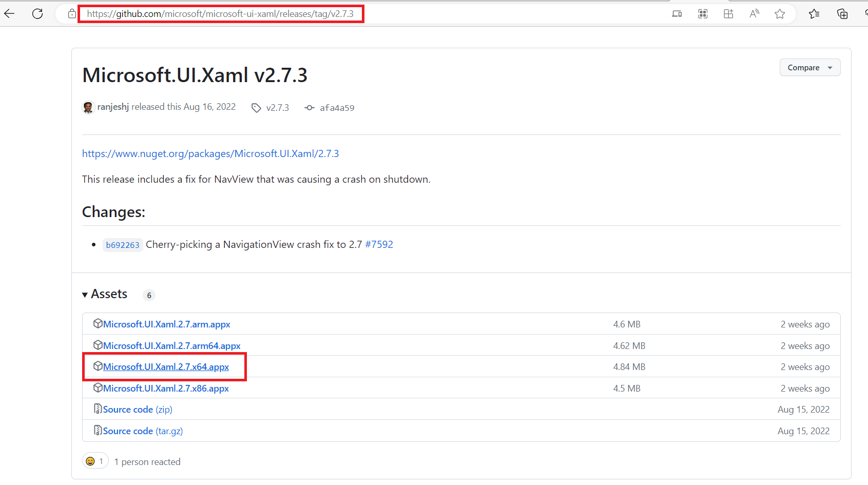Open the v2.7.3 tag link

coord(277,108)
